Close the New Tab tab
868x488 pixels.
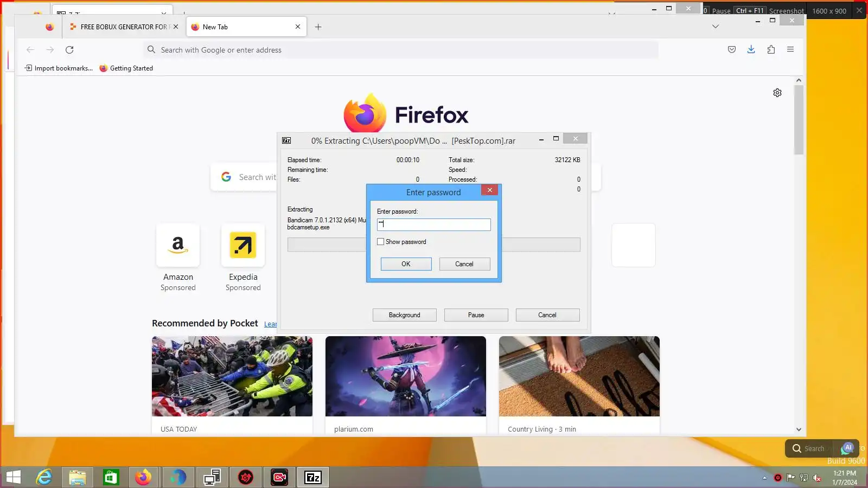coord(298,27)
